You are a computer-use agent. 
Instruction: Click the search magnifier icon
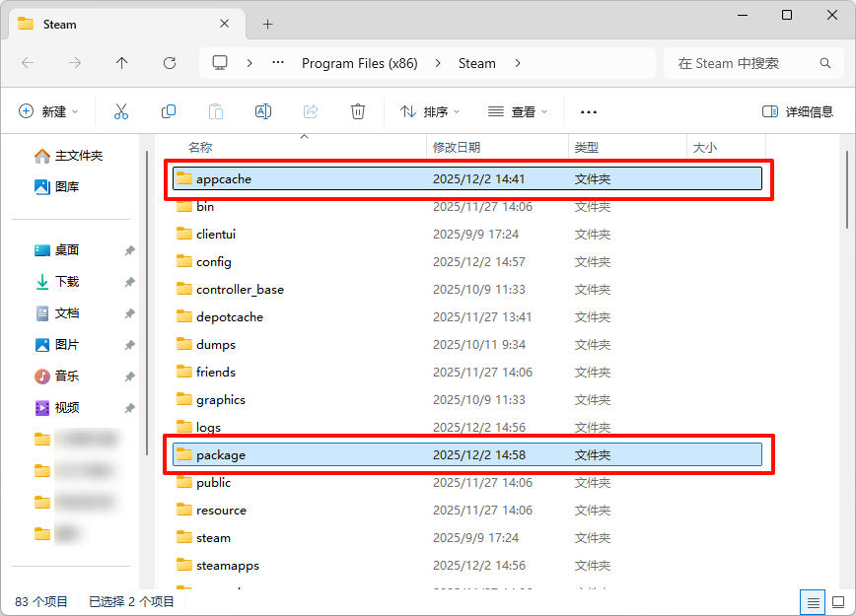(825, 63)
